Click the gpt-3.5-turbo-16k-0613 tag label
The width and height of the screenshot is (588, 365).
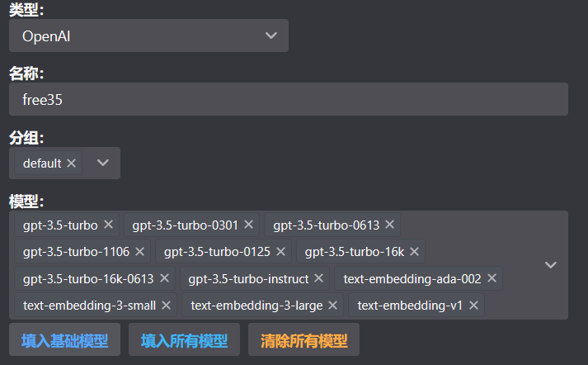[88, 279]
